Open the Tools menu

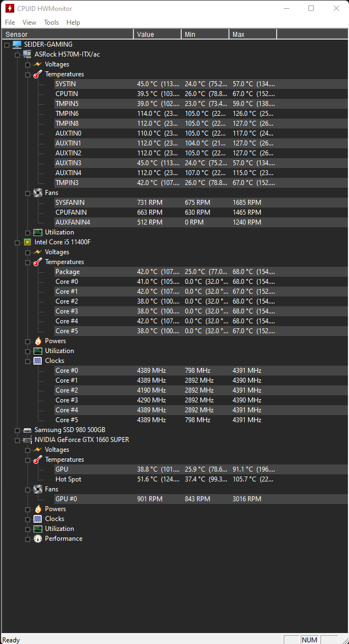tap(51, 22)
